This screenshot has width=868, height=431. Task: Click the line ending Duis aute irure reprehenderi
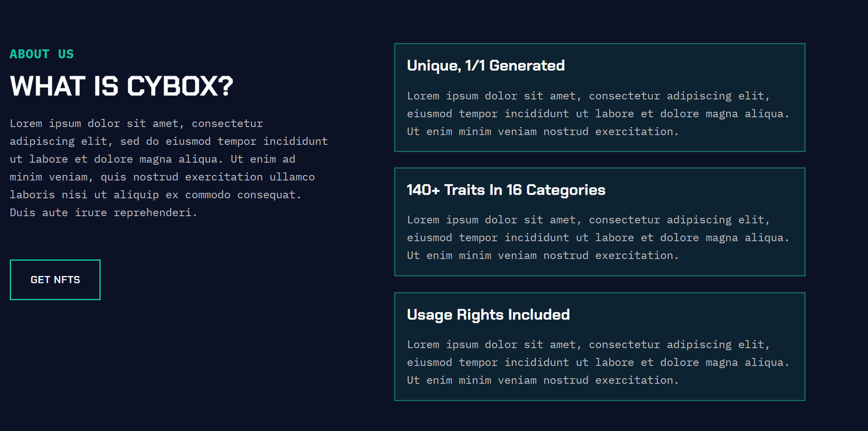[x=103, y=213]
